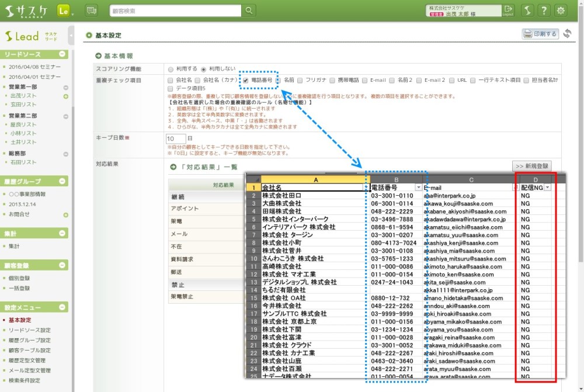Open the 2016/04/08 セミナー lead source
This screenshot has height=392, width=584.
pyautogui.click(x=34, y=67)
